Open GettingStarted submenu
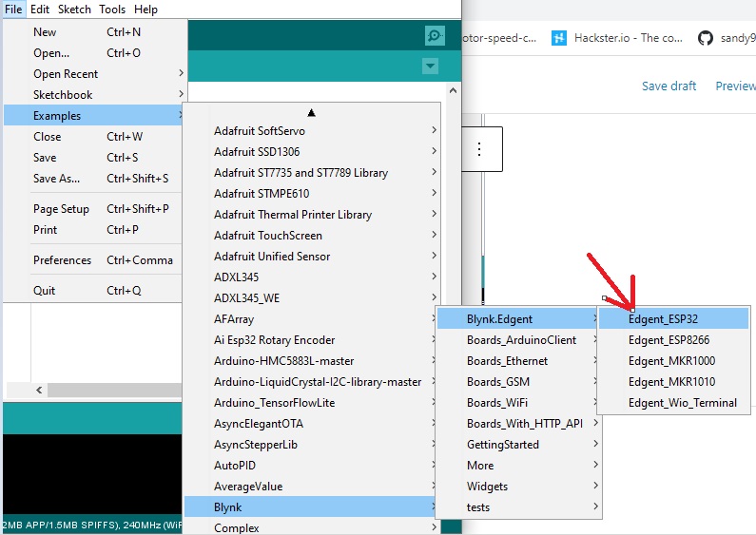This screenshot has width=756, height=535. coord(519,445)
